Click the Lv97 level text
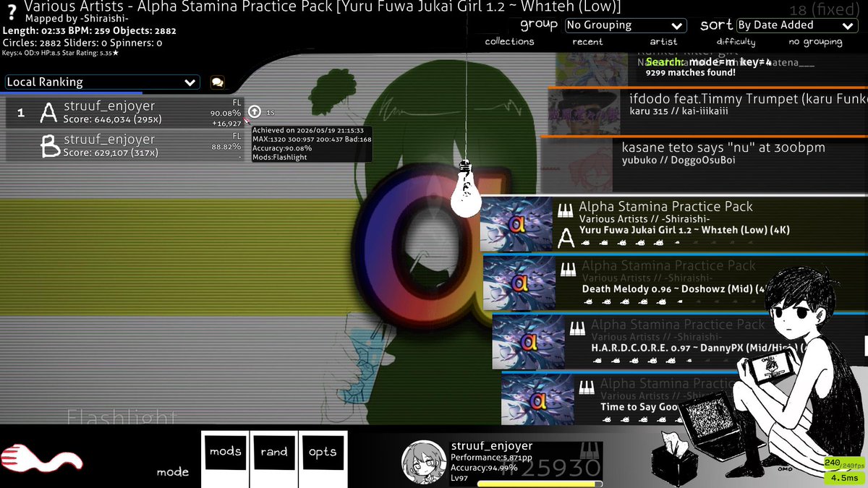Viewport: 868px width, 488px height. tap(460, 478)
